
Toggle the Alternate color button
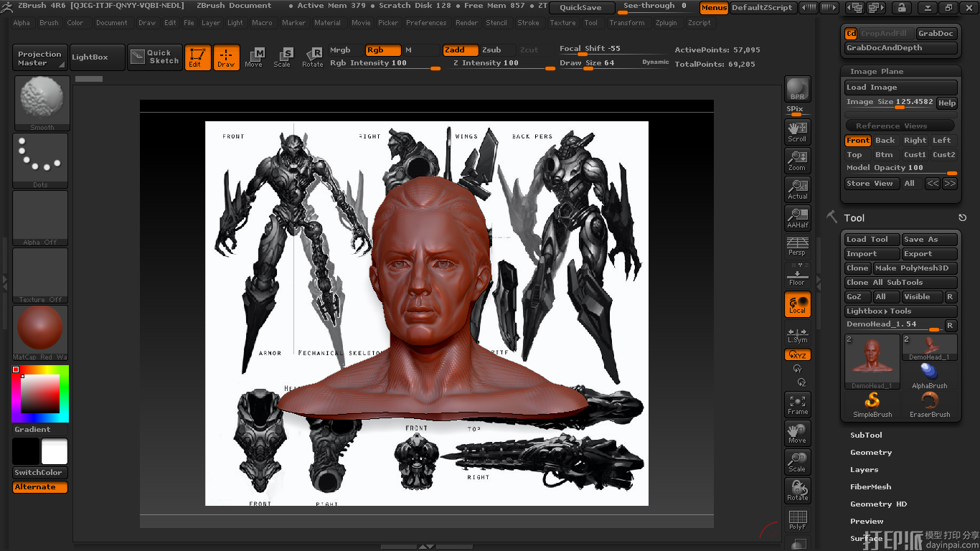(40, 487)
